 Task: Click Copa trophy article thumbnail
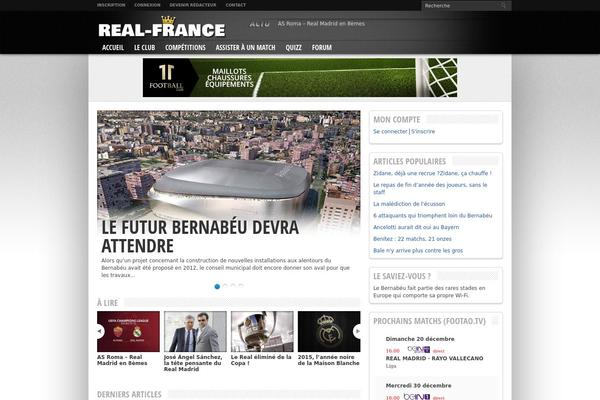[262, 331]
